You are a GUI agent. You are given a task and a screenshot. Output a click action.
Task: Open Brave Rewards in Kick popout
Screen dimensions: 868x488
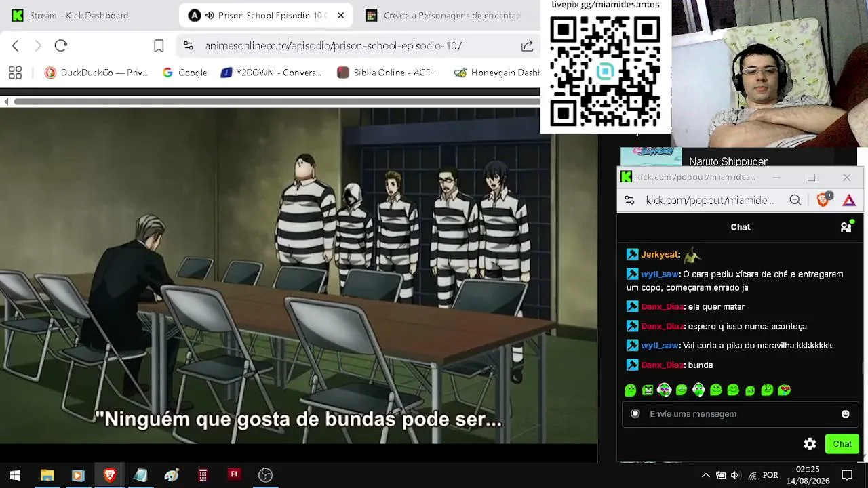coord(849,200)
